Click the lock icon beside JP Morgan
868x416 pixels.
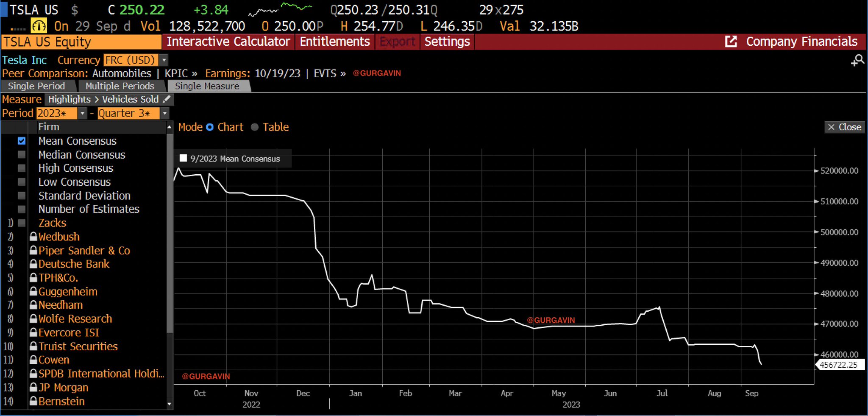[33, 388]
